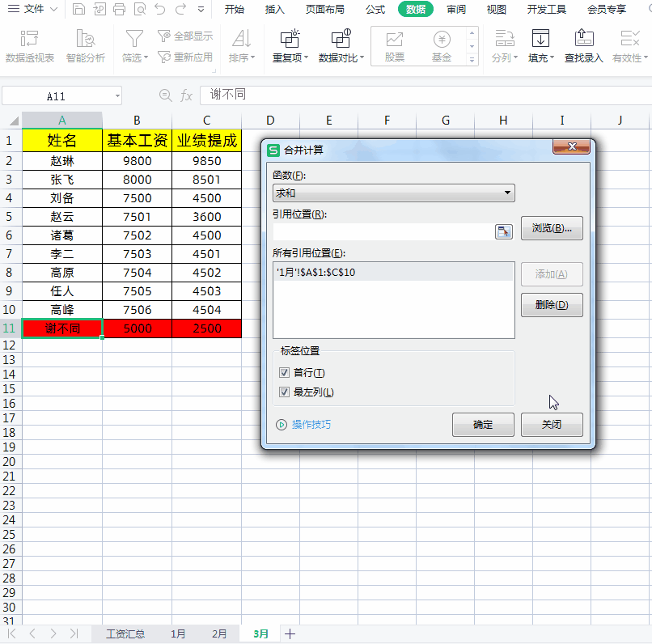This screenshot has height=644, width=652.
Task: Open the 数据透视表 pivot table tool
Action: click(29, 46)
